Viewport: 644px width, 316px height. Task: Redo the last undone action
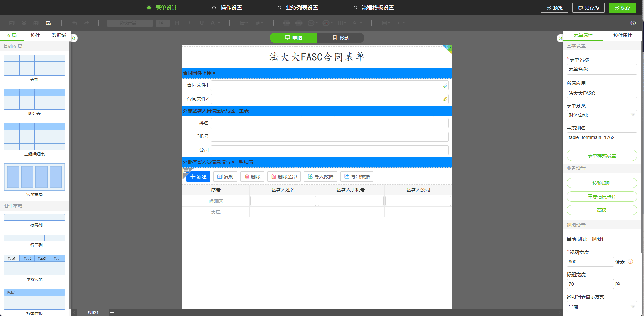point(87,23)
